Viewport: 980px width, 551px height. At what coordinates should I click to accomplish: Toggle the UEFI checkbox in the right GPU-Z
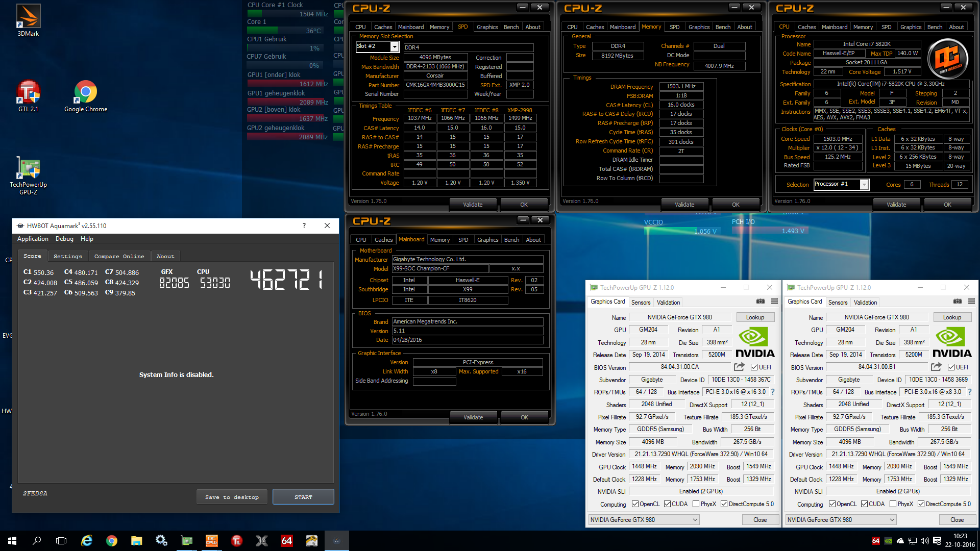pos(951,367)
